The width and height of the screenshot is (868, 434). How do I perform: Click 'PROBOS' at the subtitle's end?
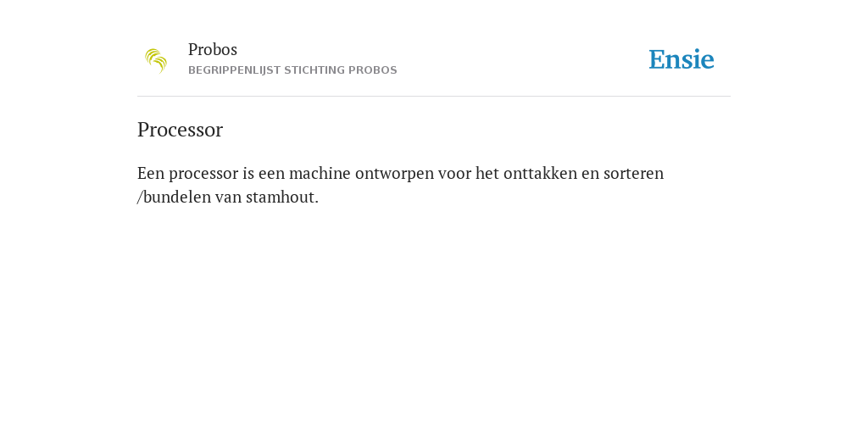(x=373, y=70)
